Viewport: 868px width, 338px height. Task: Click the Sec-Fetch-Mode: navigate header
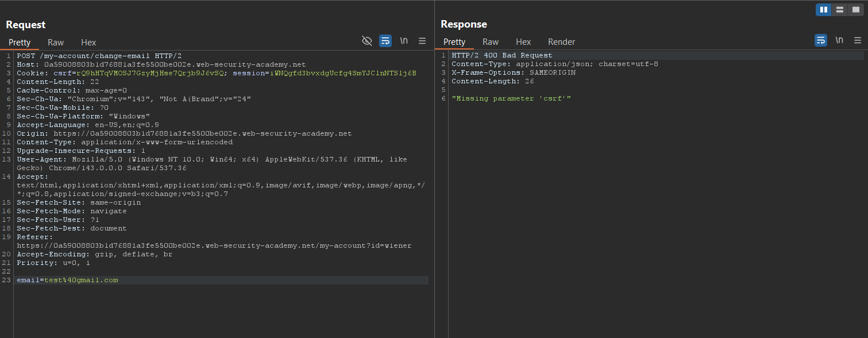(72, 211)
